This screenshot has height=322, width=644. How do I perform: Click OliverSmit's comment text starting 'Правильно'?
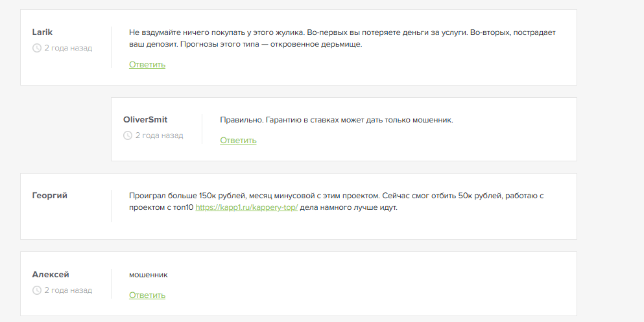[x=336, y=120]
